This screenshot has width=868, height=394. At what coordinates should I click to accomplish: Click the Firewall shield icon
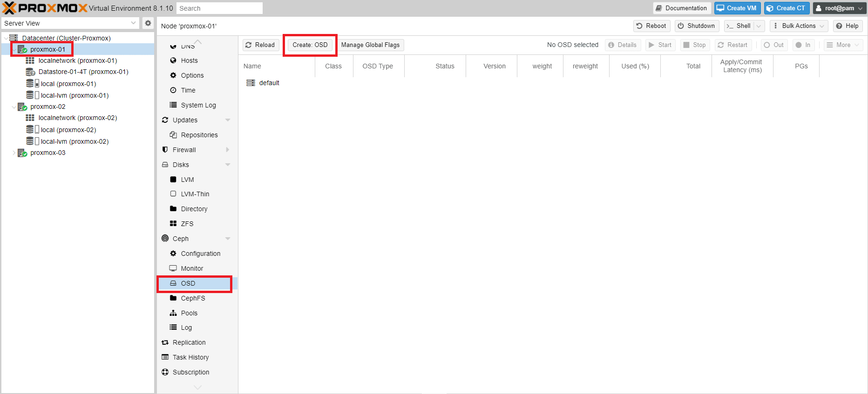click(165, 150)
